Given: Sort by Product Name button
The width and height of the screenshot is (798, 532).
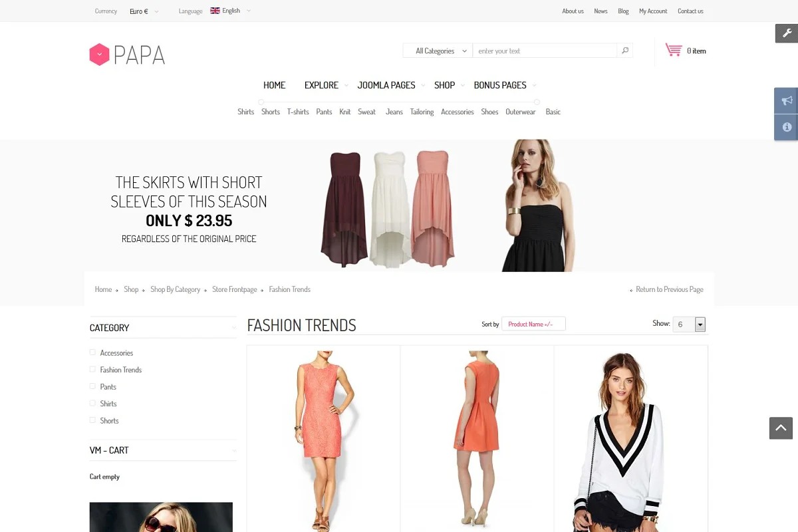Looking at the screenshot, I should point(533,324).
